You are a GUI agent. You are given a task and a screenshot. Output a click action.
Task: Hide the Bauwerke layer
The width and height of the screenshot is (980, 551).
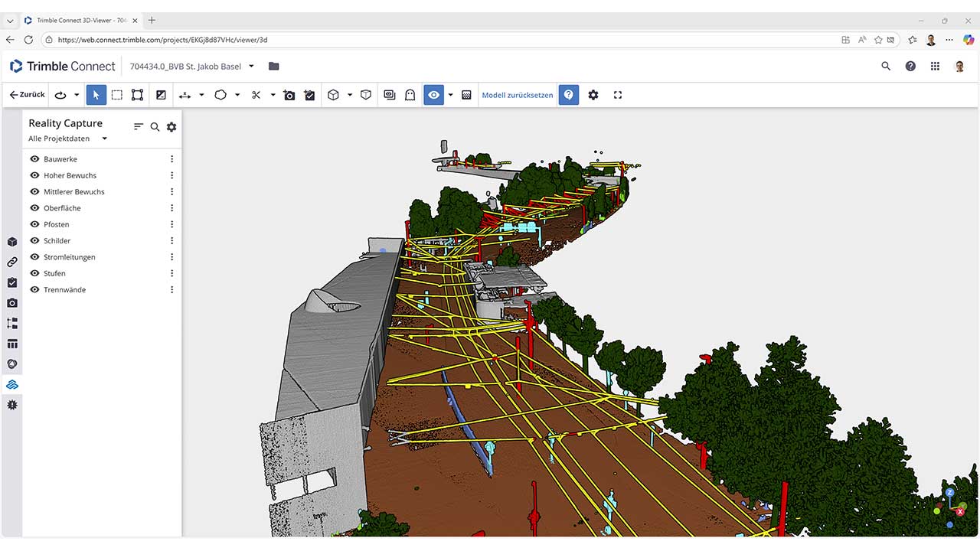[34, 159]
